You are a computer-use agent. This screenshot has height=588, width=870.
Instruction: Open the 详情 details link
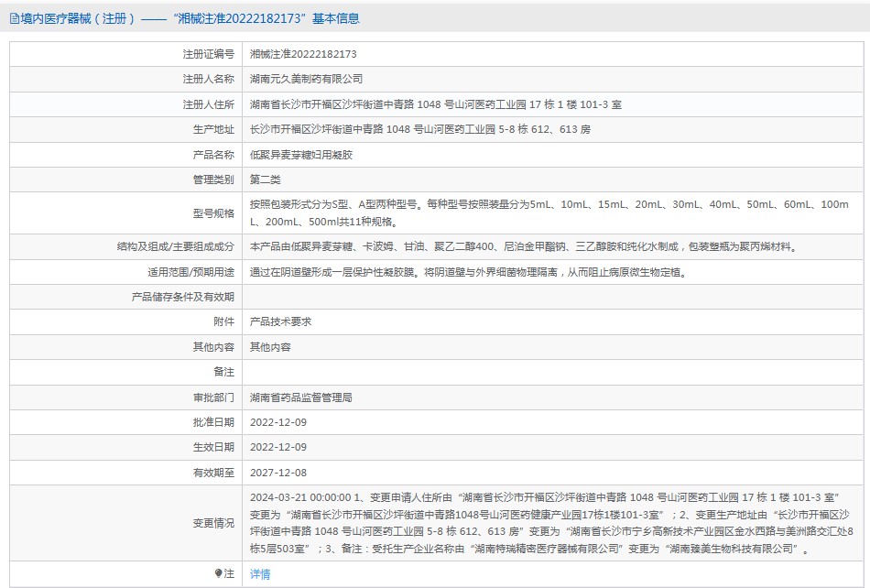[x=260, y=574]
